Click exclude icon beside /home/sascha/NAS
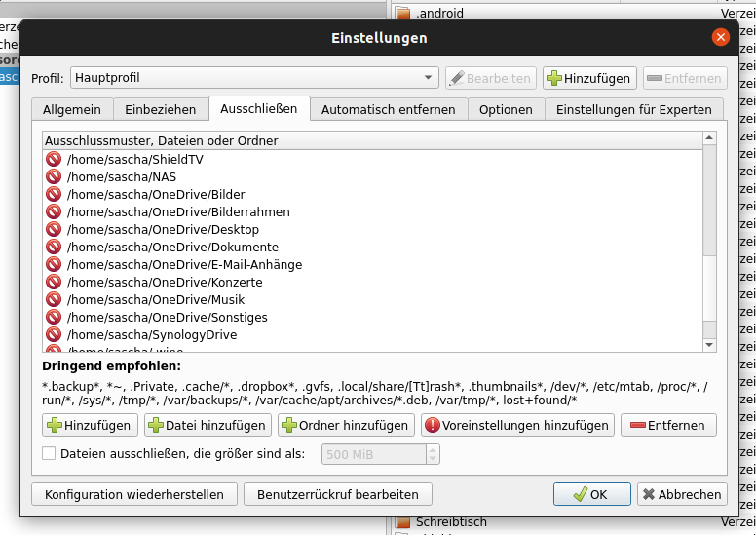Viewport: 756px width, 535px height. [54, 176]
